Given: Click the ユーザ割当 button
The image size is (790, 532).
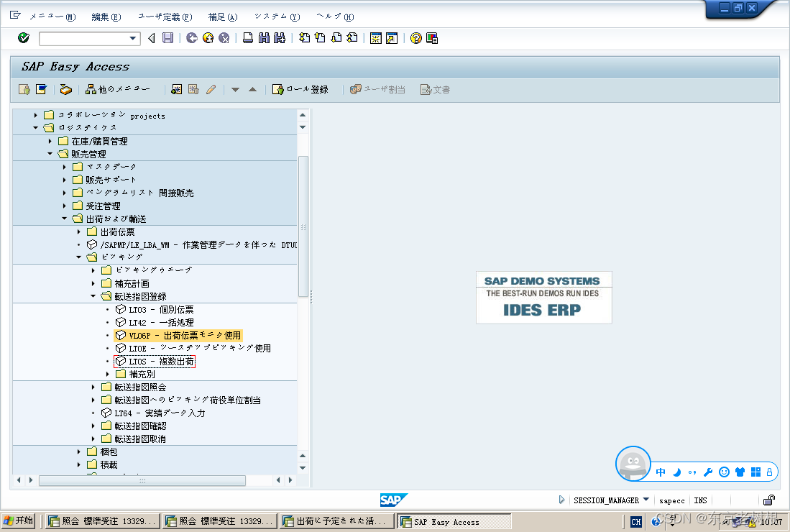Looking at the screenshot, I should point(377,90).
